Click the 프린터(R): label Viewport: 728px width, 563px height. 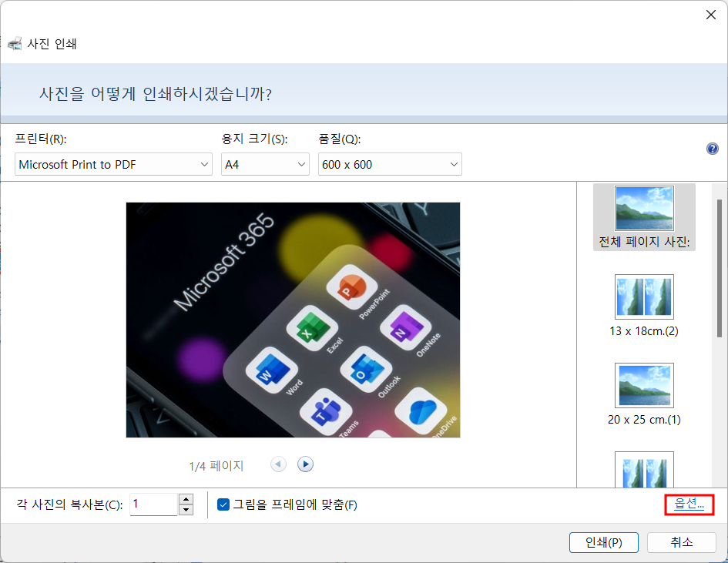click(x=41, y=139)
